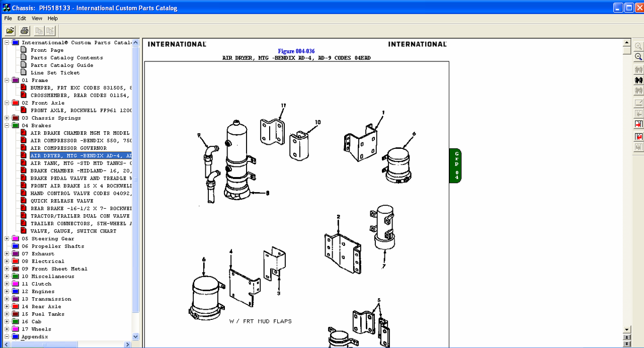The image size is (644, 348).
Task: Select 09 Front Sheet Metal in tree
Action: [x=54, y=269]
